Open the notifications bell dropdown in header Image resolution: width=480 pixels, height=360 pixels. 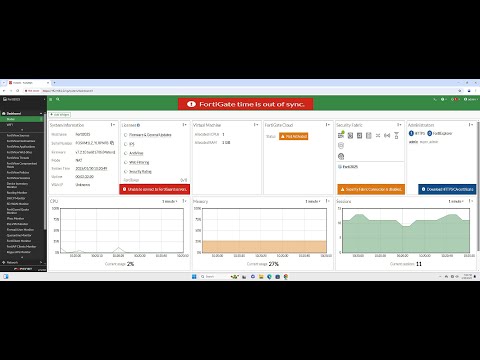click(x=454, y=99)
